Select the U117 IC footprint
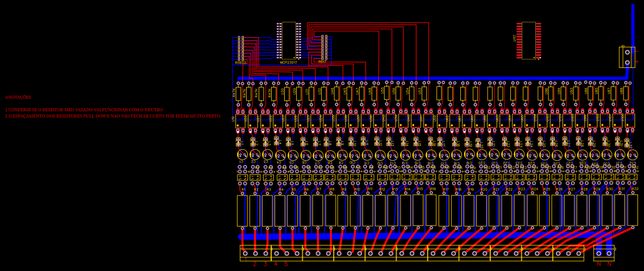The height and width of the screenshot is (271, 644). (529, 41)
